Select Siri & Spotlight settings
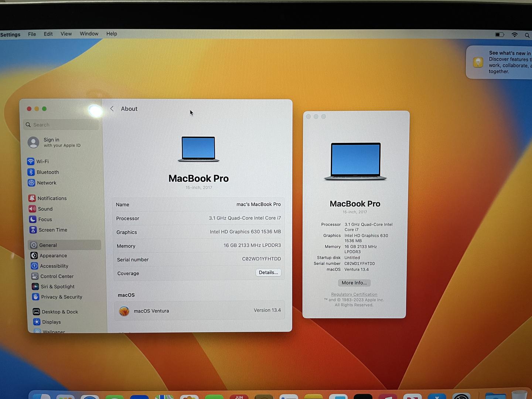This screenshot has height=399, width=532. (57, 286)
